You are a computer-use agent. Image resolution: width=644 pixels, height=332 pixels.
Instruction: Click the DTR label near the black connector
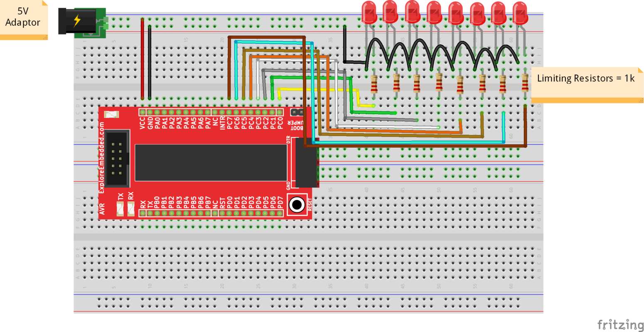click(288, 139)
